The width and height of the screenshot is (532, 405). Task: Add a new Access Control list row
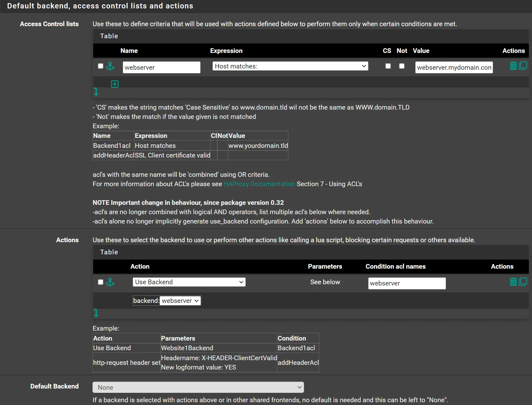tap(115, 84)
